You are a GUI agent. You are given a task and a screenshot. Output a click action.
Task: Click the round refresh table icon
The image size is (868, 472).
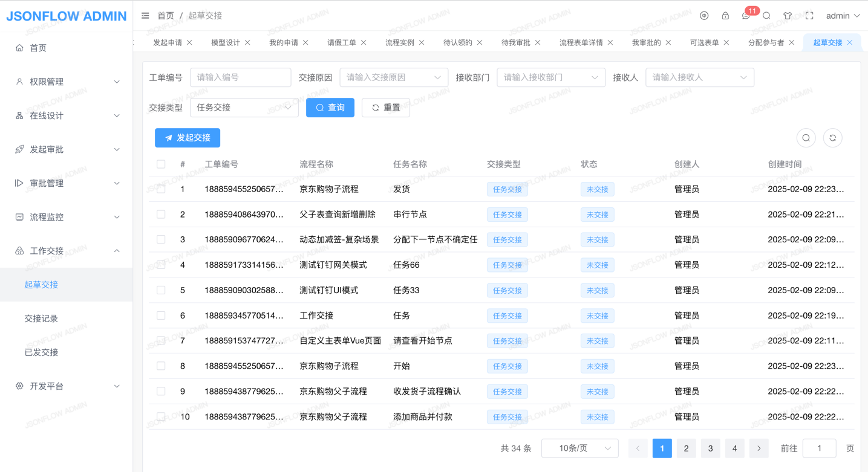tap(832, 138)
